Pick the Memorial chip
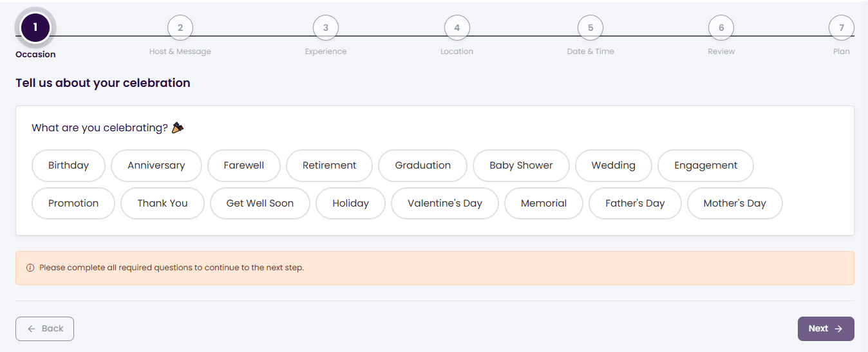 click(544, 203)
